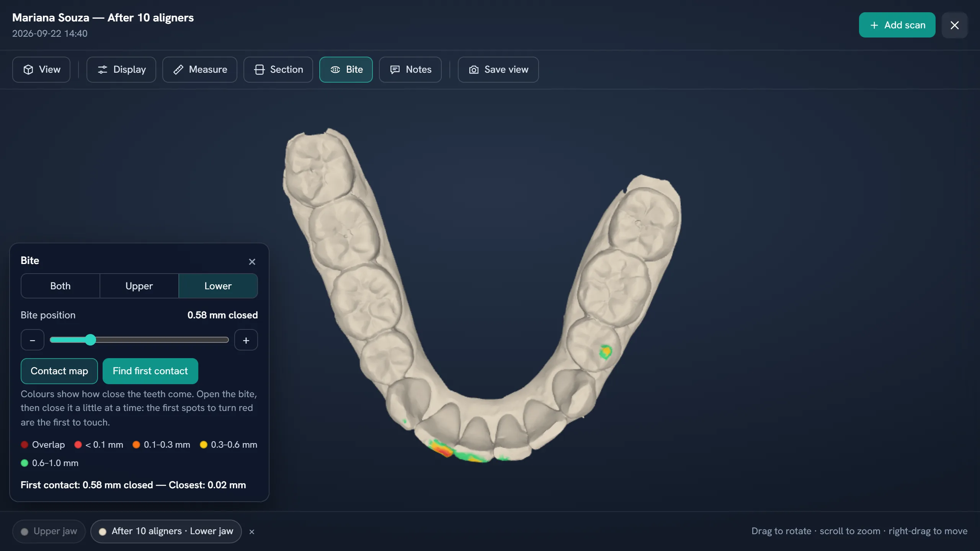The height and width of the screenshot is (551, 980).
Task: Increase bite position with plus button
Action: 246,340
